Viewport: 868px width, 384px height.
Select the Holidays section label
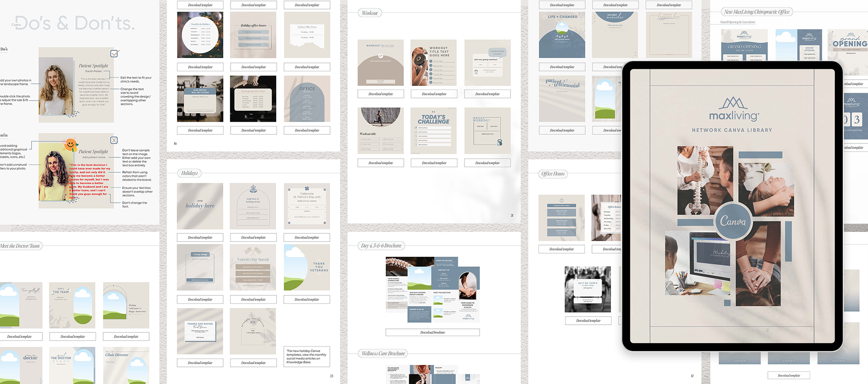[189, 173]
